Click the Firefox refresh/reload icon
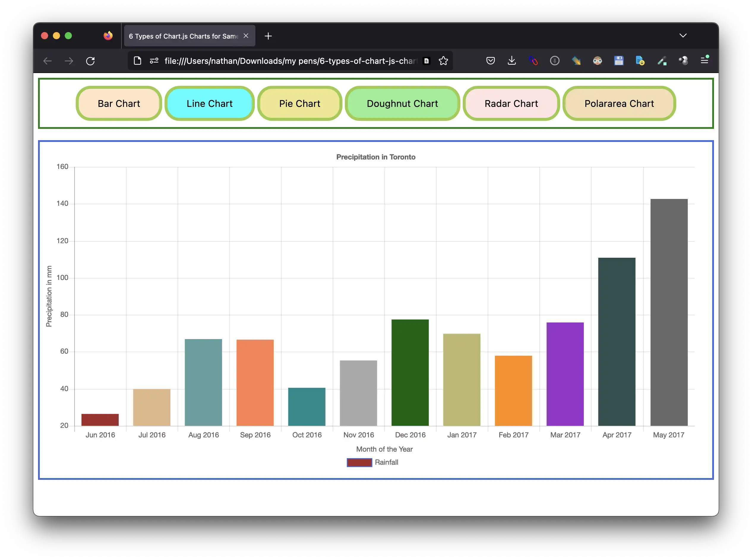Screen dimensions: 752x560 click(x=91, y=61)
